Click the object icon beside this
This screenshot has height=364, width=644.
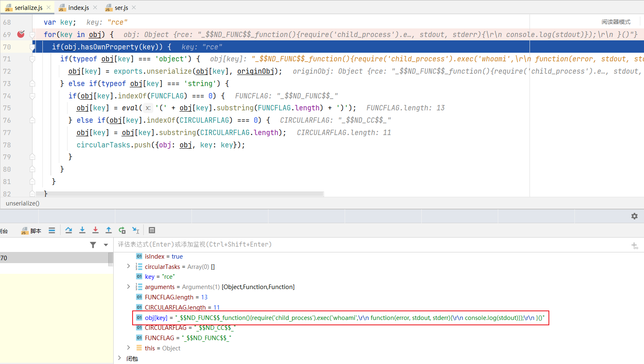click(x=139, y=348)
